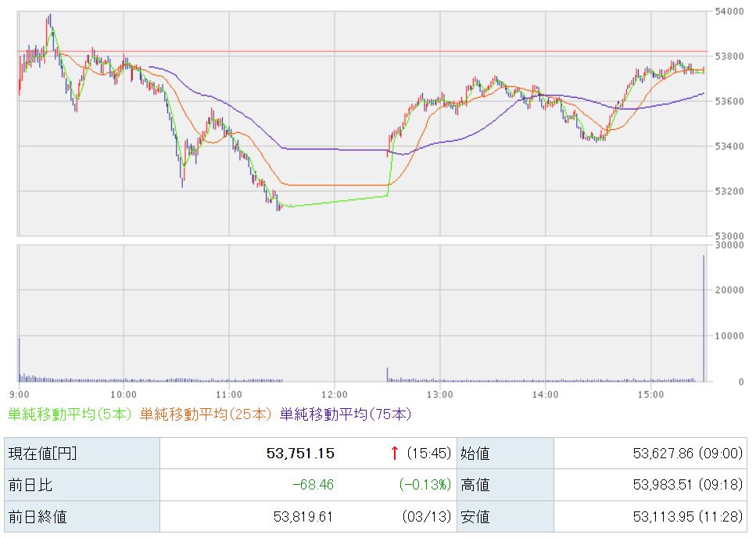Click the 現在値[円] header cell

click(42, 453)
